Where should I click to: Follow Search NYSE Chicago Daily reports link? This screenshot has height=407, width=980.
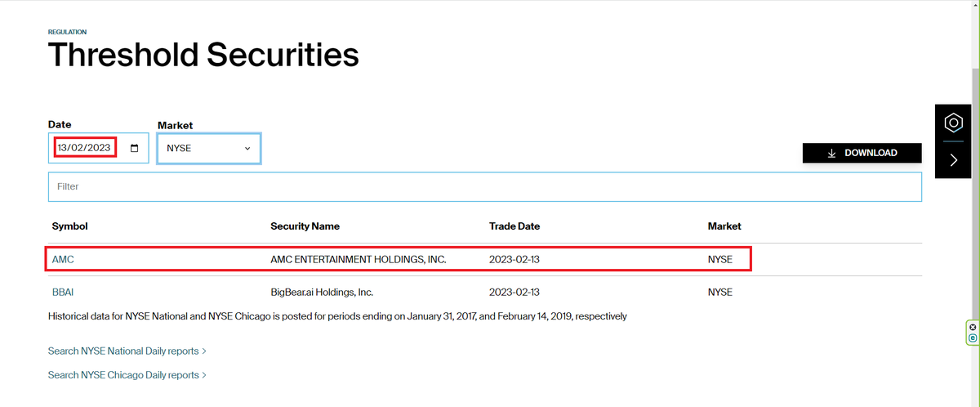point(127,375)
